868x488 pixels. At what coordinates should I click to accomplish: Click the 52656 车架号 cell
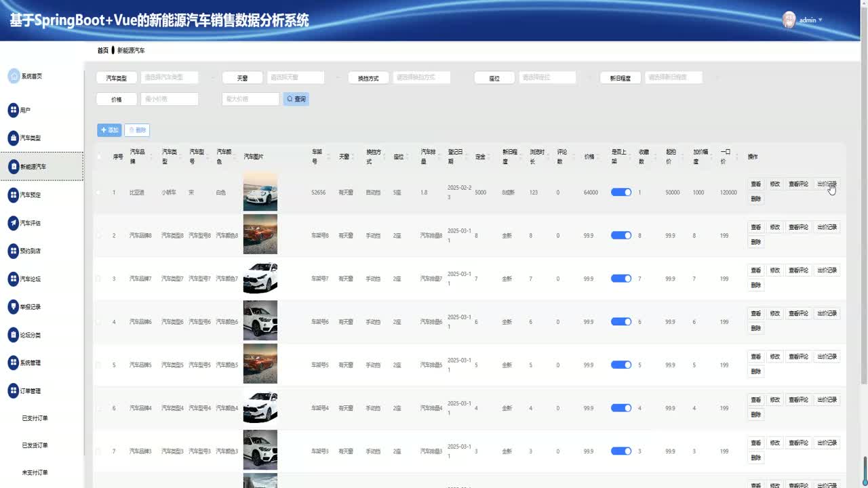click(x=319, y=192)
